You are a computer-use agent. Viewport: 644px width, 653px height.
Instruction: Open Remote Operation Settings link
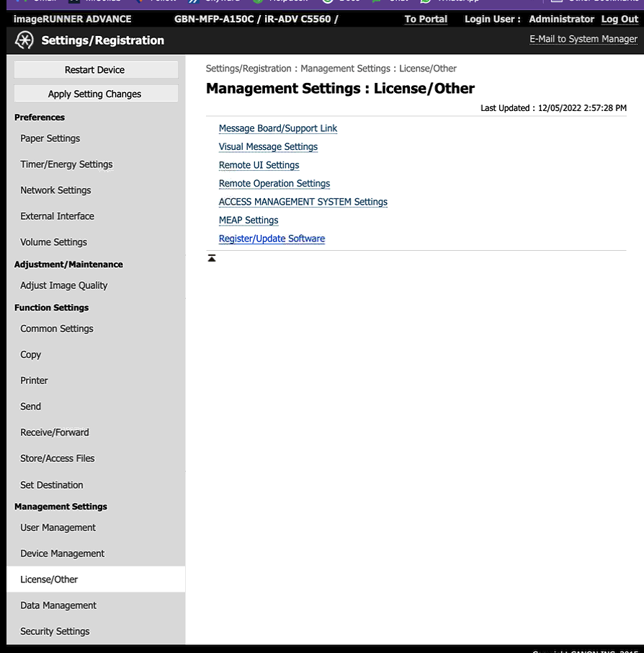(274, 183)
